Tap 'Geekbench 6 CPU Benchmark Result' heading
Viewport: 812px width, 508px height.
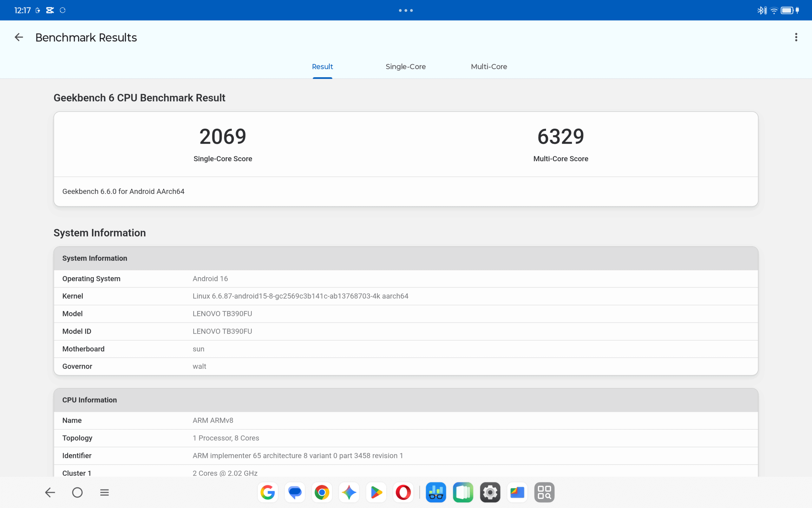click(x=139, y=98)
